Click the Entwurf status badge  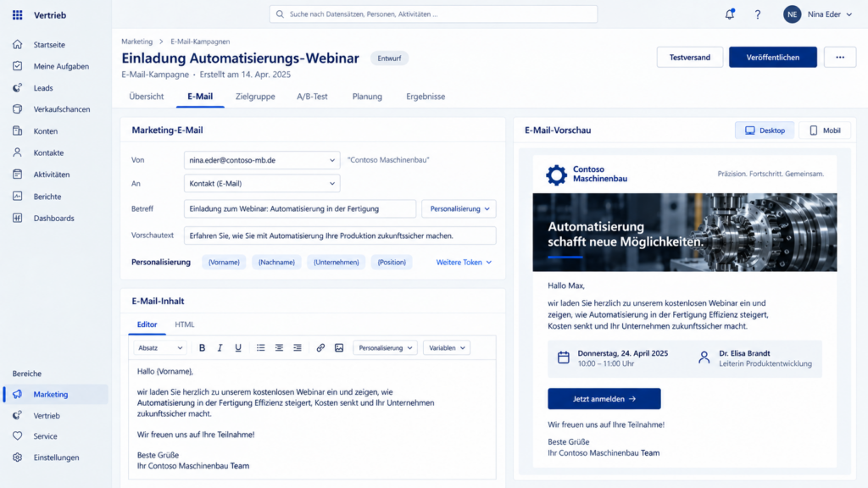(x=389, y=58)
